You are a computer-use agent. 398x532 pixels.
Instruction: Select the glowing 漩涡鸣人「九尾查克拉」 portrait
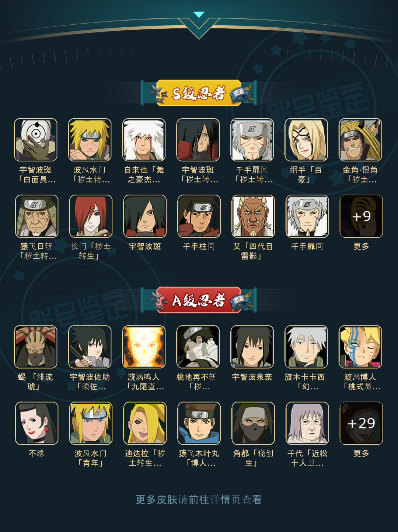[x=144, y=347]
